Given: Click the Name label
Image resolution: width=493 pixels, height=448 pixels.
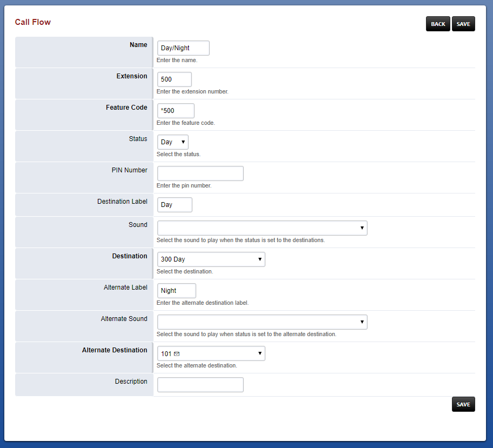Looking at the screenshot, I should (138, 45).
